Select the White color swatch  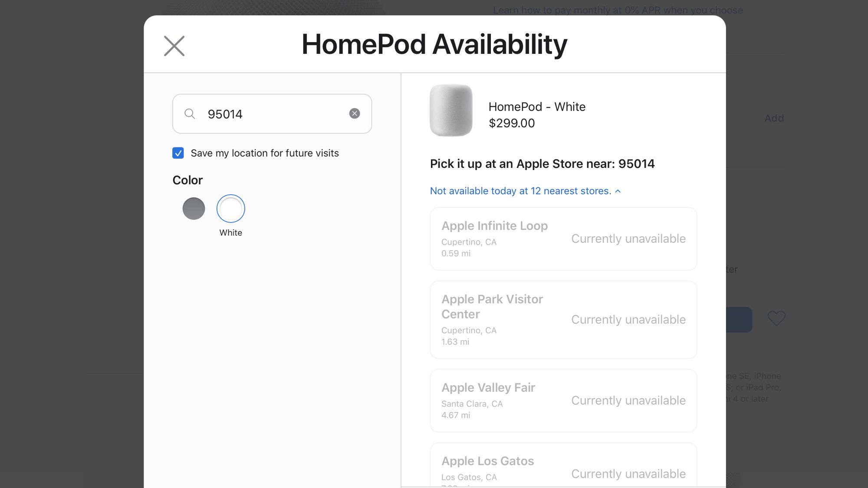point(231,209)
